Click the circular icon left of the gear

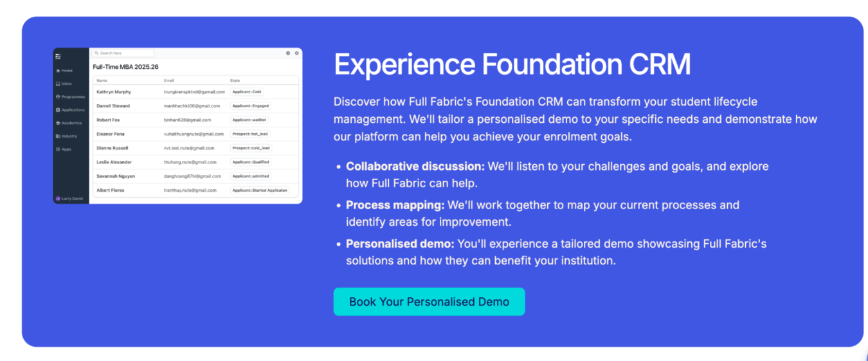point(288,53)
